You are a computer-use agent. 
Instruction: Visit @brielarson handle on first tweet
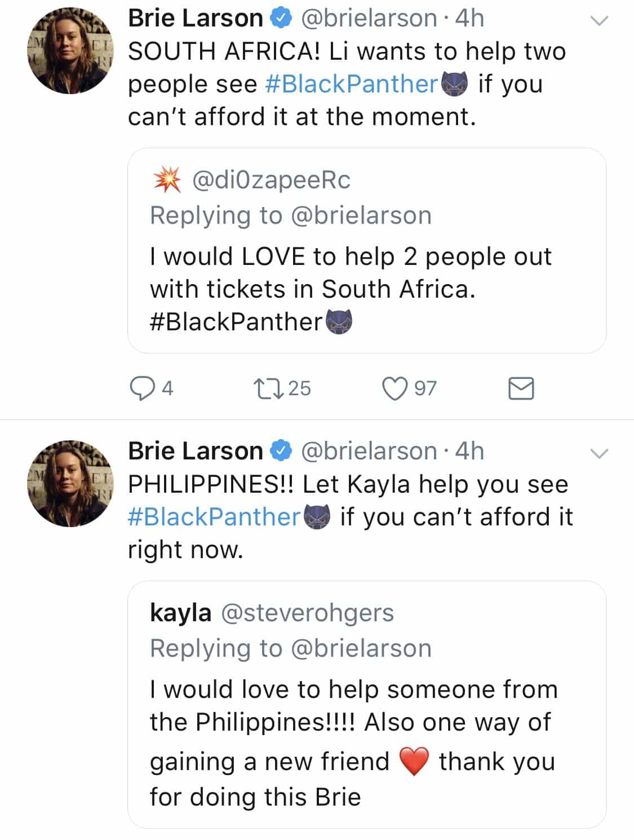tap(369, 19)
